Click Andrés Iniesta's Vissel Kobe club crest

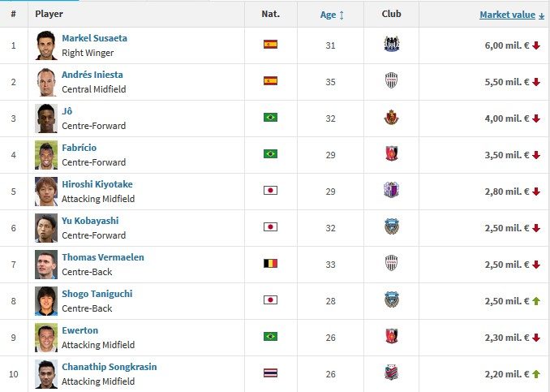[x=392, y=80]
